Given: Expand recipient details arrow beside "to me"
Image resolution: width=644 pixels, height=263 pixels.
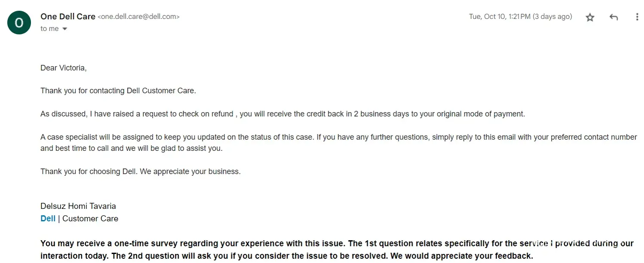Looking at the screenshot, I should [x=65, y=29].
